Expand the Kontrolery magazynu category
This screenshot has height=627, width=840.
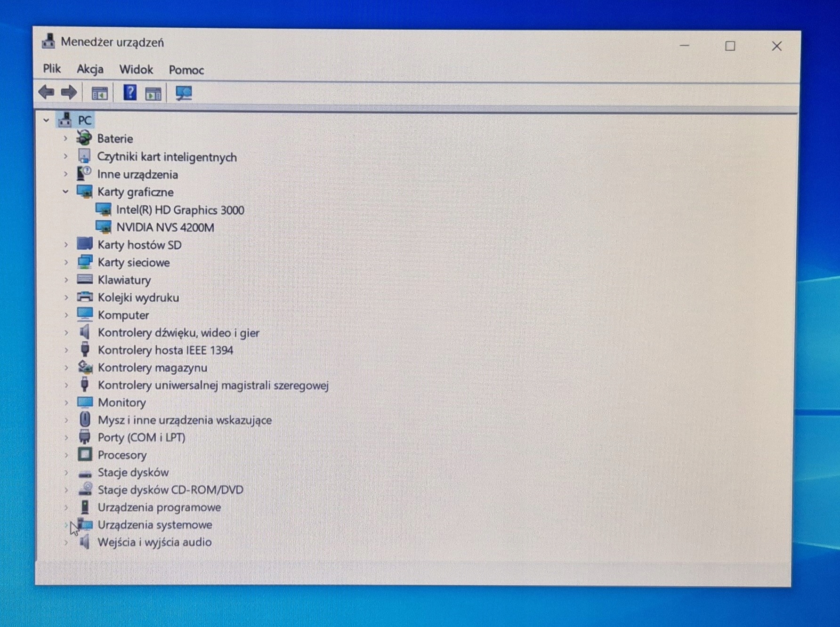click(x=66, y=368)
